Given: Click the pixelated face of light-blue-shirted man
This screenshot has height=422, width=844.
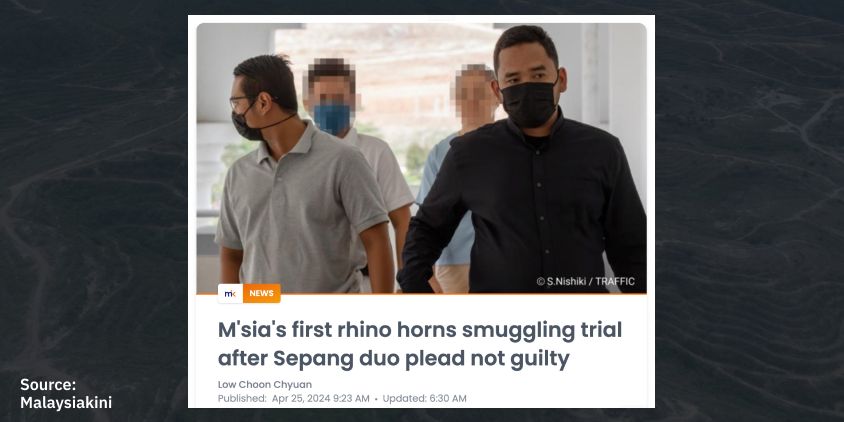Looking at the screenshot, I should 475,97.
